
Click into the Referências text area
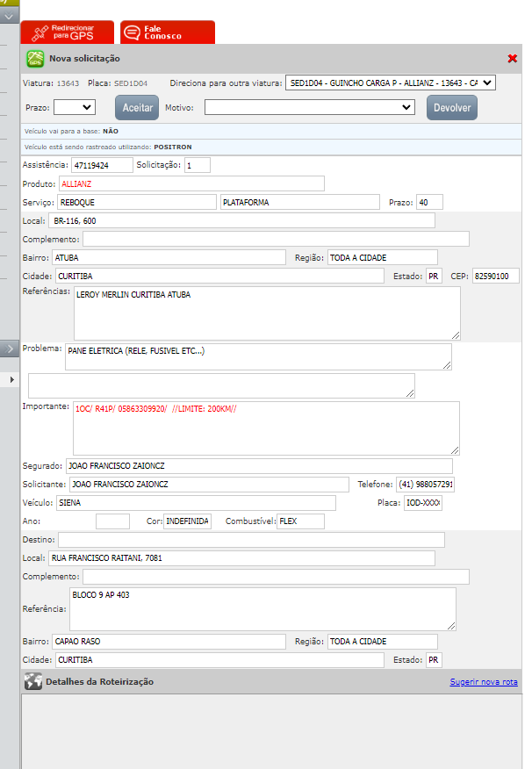pos(266,313)
